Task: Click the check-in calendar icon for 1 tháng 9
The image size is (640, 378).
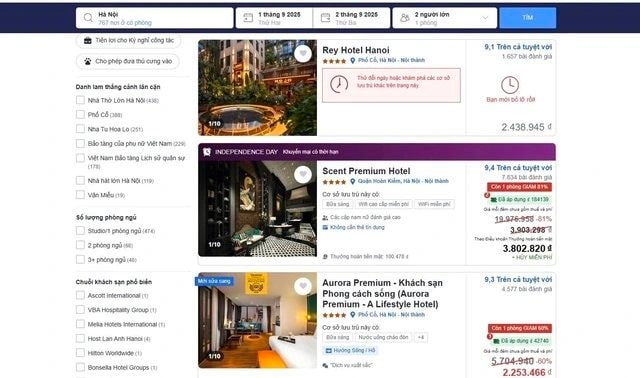Action: pyautogui.click(x=248, y=18)
